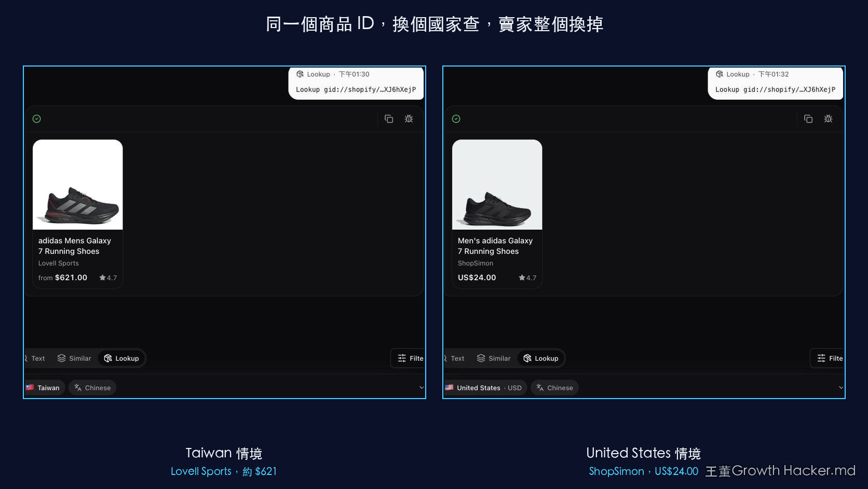Open Lovell Sports adidas shoe thumbnail
The image size is (868, 489).
(78, 184)
